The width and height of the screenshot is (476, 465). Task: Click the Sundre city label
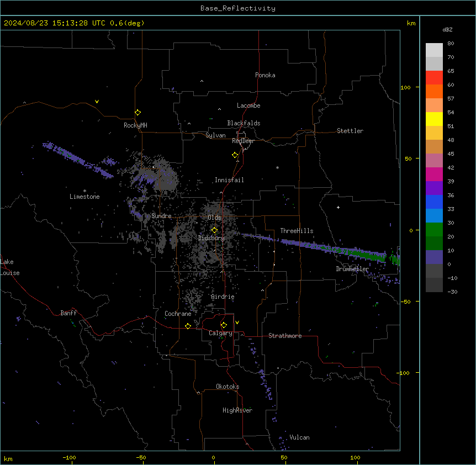(161, 216)
